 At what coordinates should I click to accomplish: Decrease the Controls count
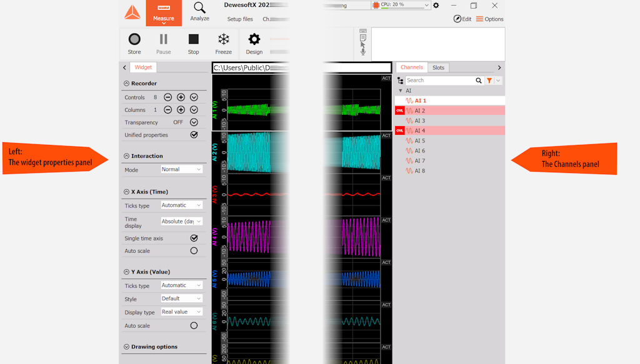(x=167, y=97)
